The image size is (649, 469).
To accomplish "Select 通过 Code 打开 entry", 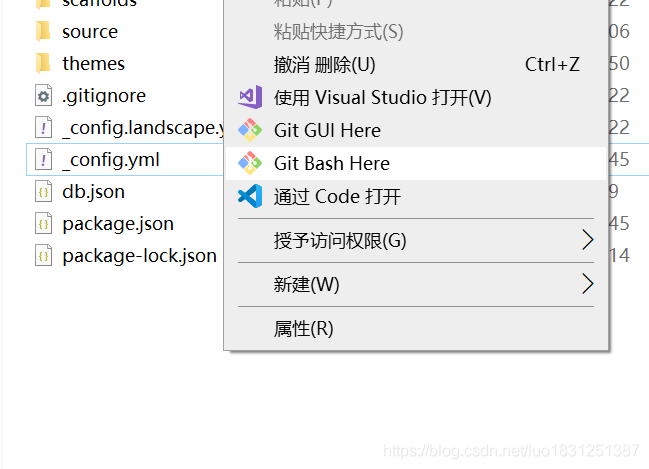I will coord(416,196).
